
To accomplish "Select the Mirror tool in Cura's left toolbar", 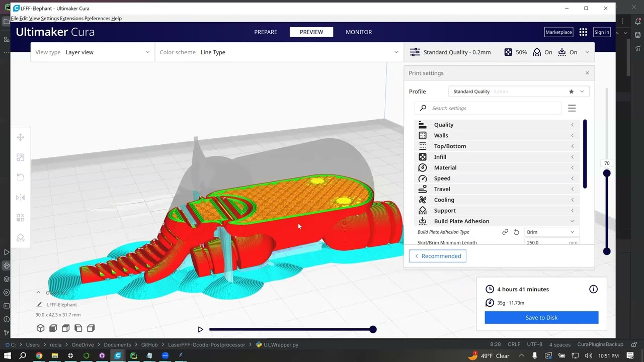I will pyautogui.click(x=21, y=198).
